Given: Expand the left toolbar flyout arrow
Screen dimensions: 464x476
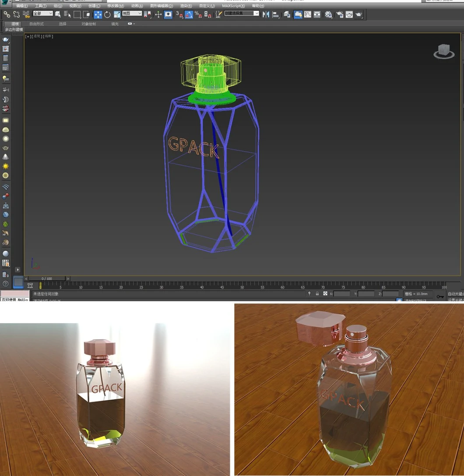Looking at the screenshot, I should (x=18, y=270).
